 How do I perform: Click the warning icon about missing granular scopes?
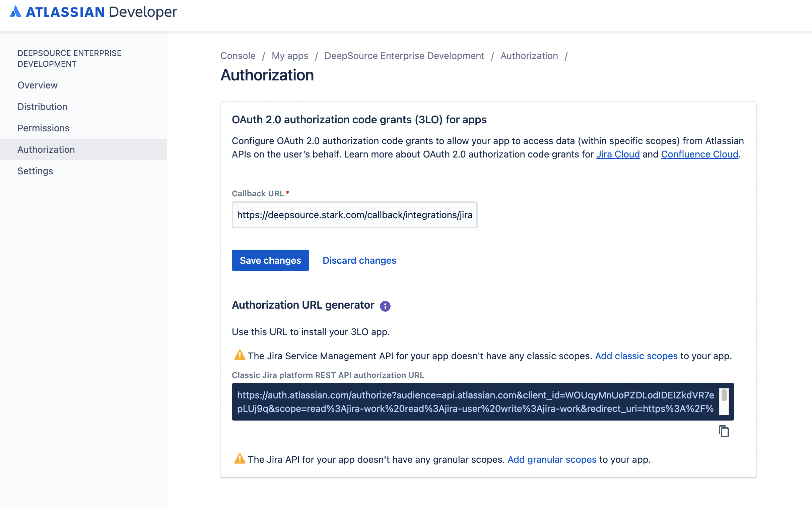240,459
